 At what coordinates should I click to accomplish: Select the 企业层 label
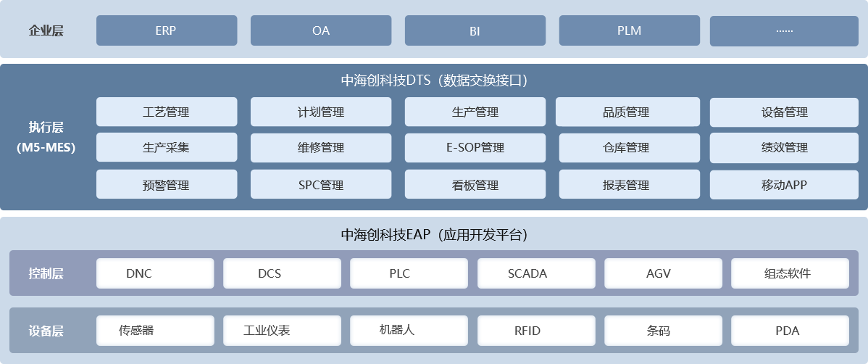tap(46, 30)
